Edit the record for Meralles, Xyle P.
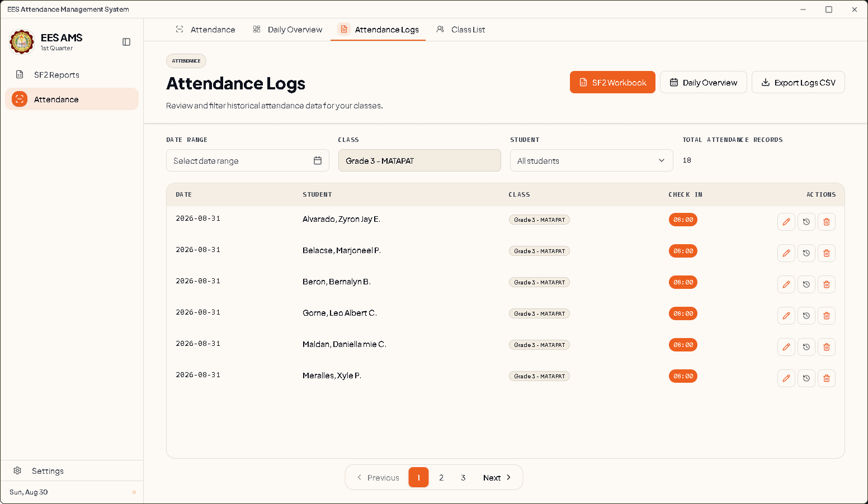The image size is (868, 504). [x=786, y=378]
